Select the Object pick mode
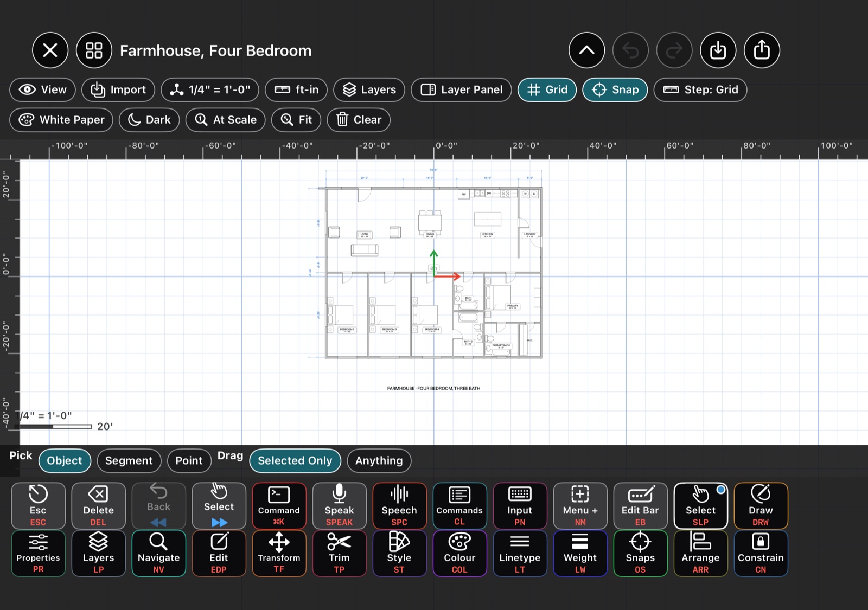 click(65, 460)
